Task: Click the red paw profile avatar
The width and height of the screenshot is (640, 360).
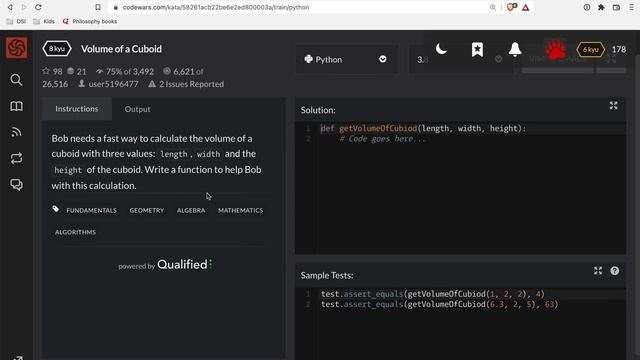Action: pos(555,49)
